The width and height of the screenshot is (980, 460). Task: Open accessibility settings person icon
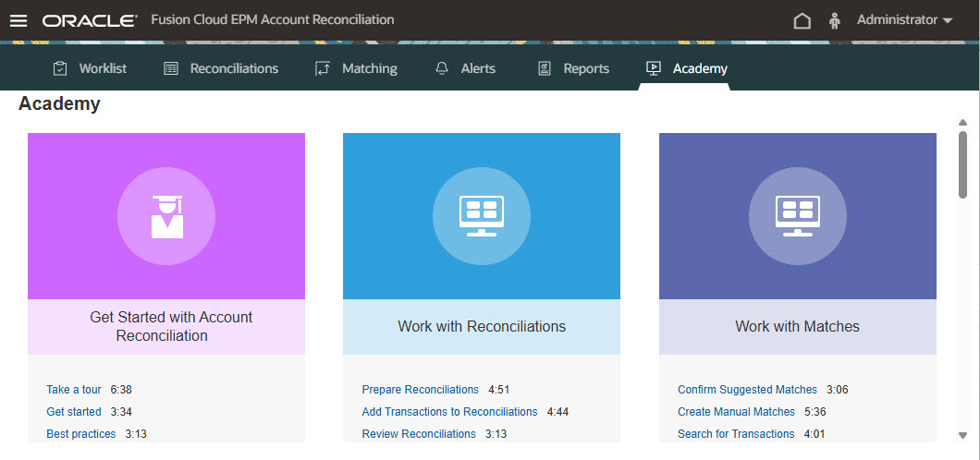point(834,20)
